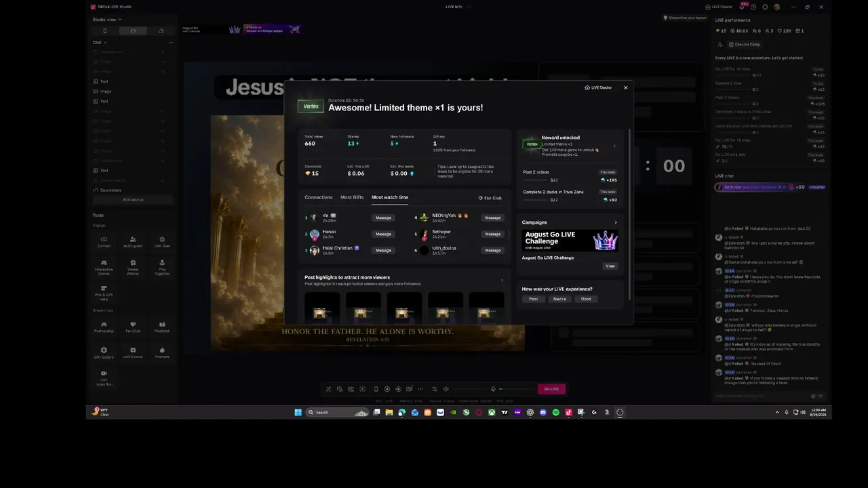Open scene more options next to Chat
Image resolution: width=868 pixels, height=488 pixels.
click(171, 42)
